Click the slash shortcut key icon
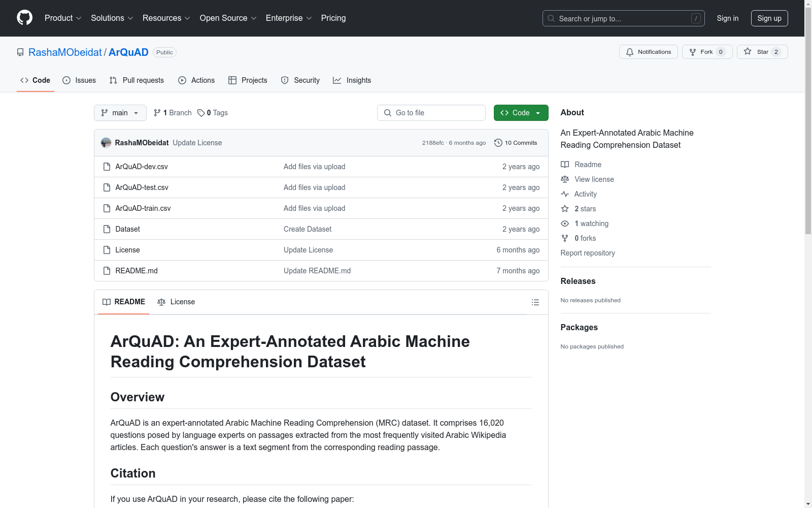Image resolution: width=812 pixels, height=508 pixels. coord(696,18)
